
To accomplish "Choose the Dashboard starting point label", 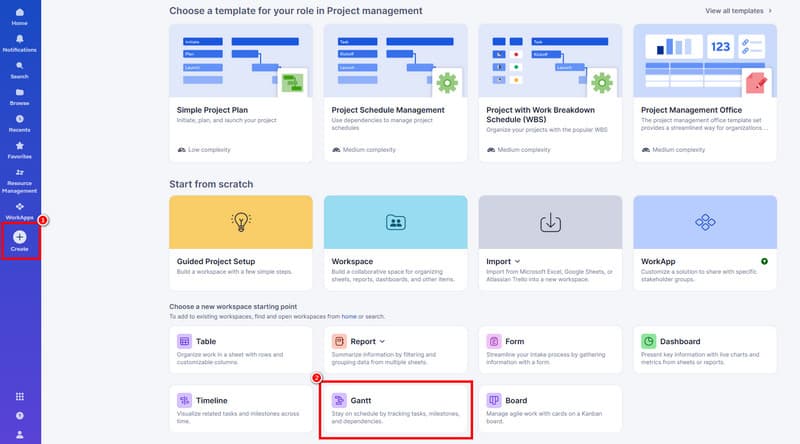I will coord(680,341).
